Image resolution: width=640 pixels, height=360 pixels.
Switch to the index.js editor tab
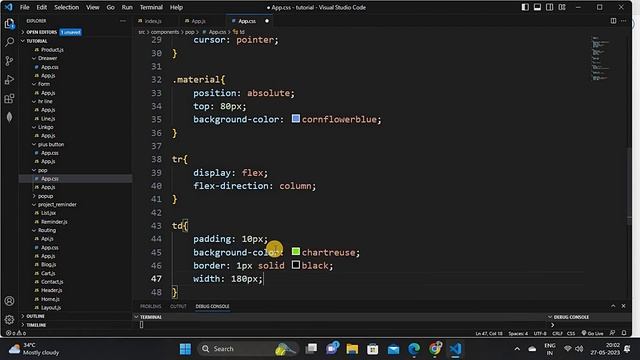coord(153,21)
